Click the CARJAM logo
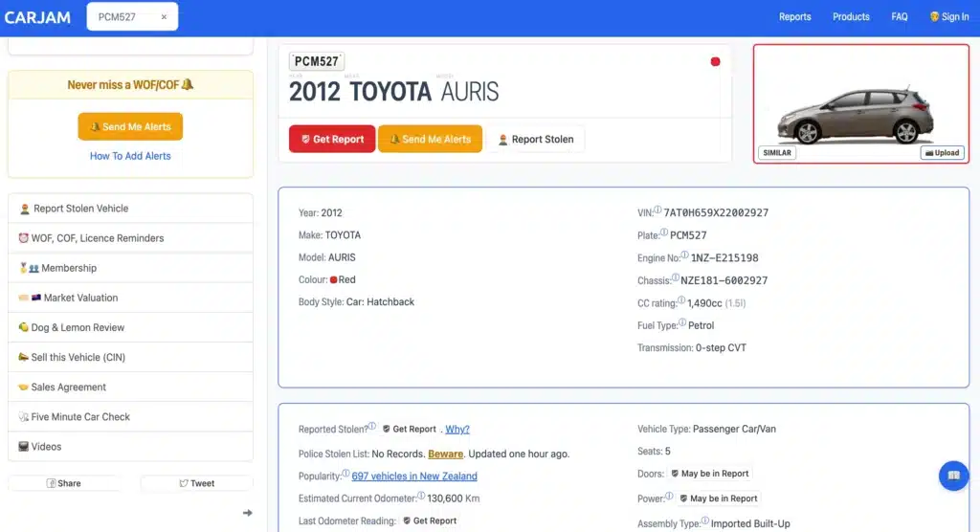Image resolution: width=980 pixels, height=532 pixels. [x=37, y=17]
